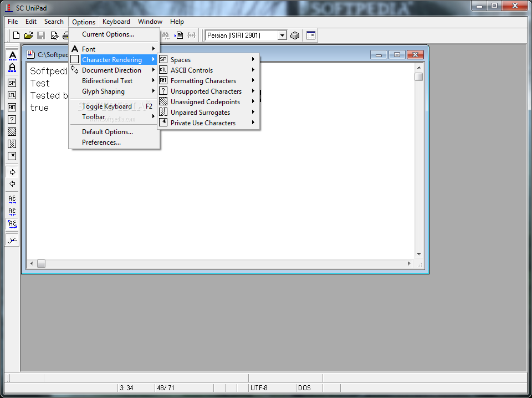Expand the ASCII Controls submenu
Screen dimensions: 532x398
pos(208,70)
